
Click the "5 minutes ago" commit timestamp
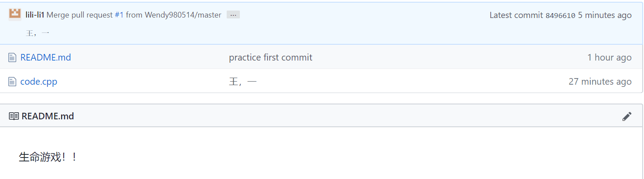point(604,15)
